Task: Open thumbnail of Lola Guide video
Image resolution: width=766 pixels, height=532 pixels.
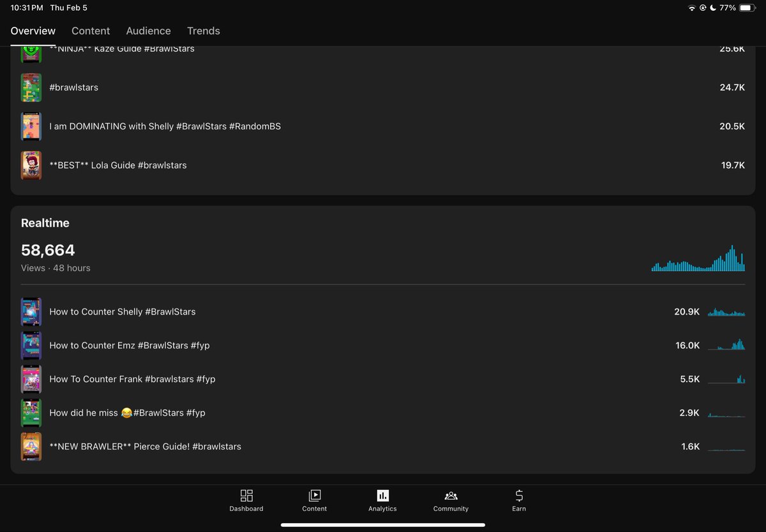Action: coord(31,165)
